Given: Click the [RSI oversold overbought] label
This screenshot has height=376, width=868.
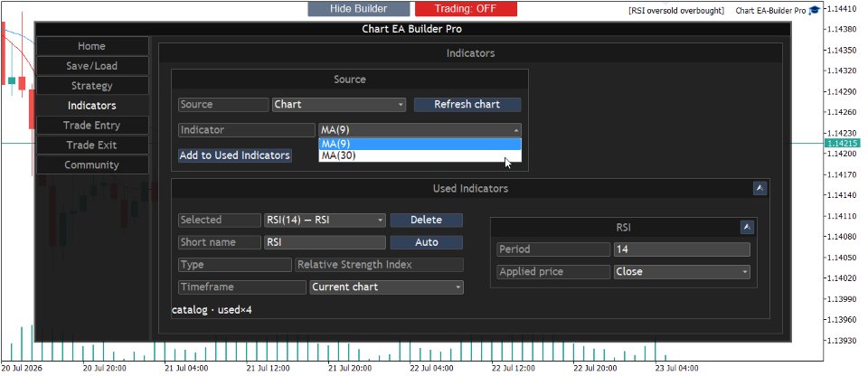Looking at the screenshot, I should 676,11.
